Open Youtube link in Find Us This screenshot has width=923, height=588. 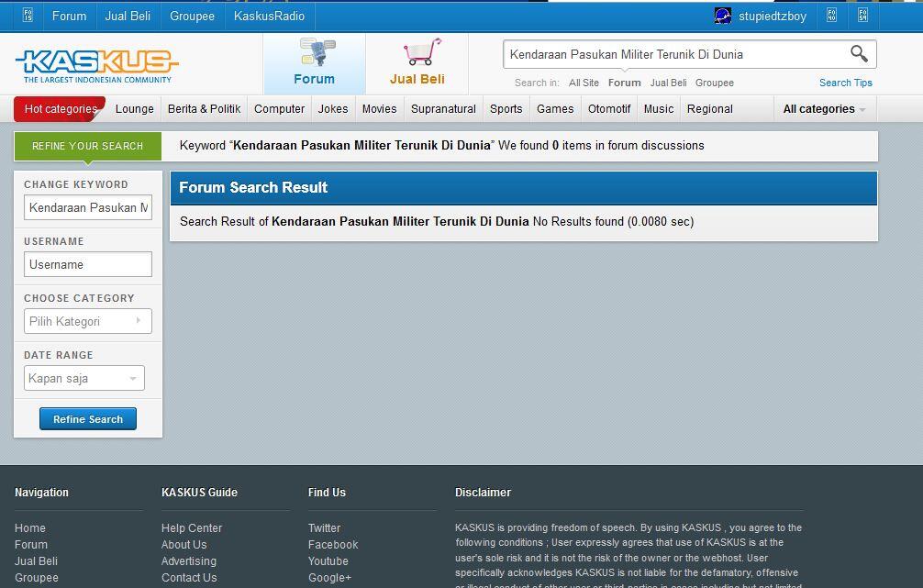[x=328, y=560]
